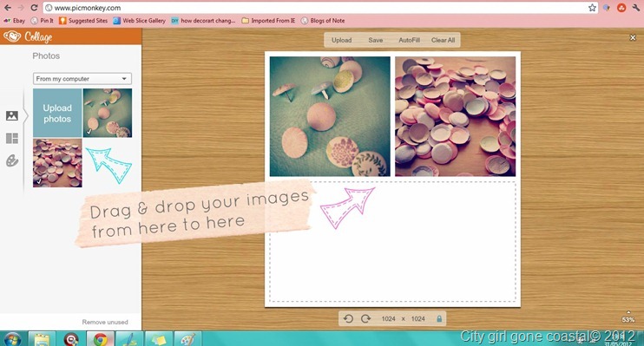Open the Sticky Notes taskbar icon
Image resolution: width=644 pixels, height=346 pixels.
pos(159,339)
